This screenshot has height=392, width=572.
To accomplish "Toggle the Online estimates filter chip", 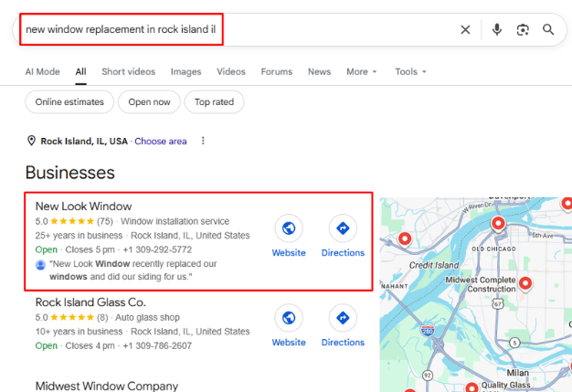I will tap(69, 101).
